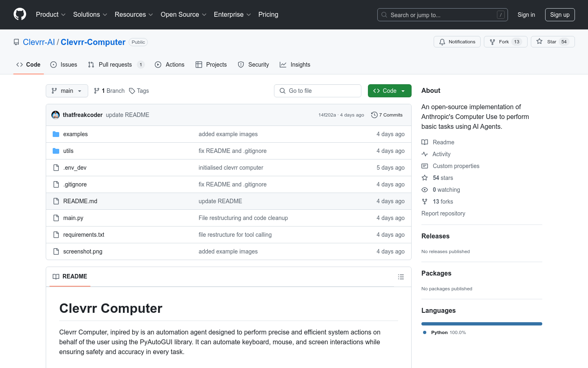
Task: Star the repository with the Star button
Action: 552,42
